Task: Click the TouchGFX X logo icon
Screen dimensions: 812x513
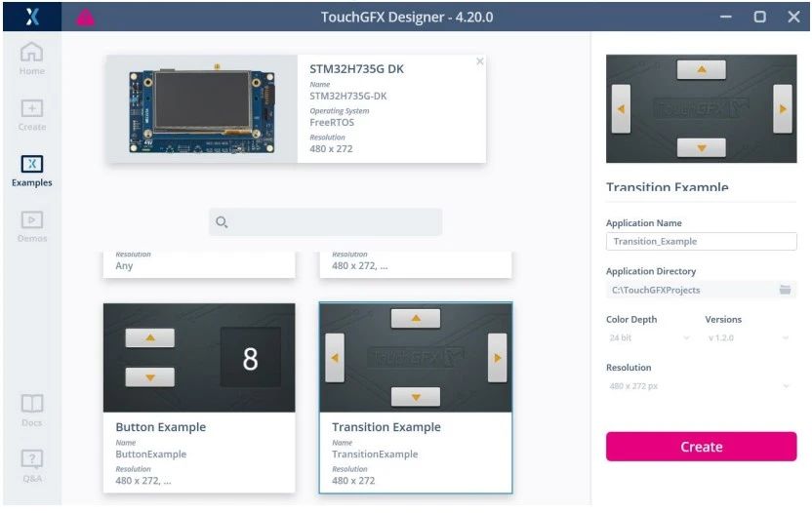Action: pyautogui.click(x=32, y=17)
